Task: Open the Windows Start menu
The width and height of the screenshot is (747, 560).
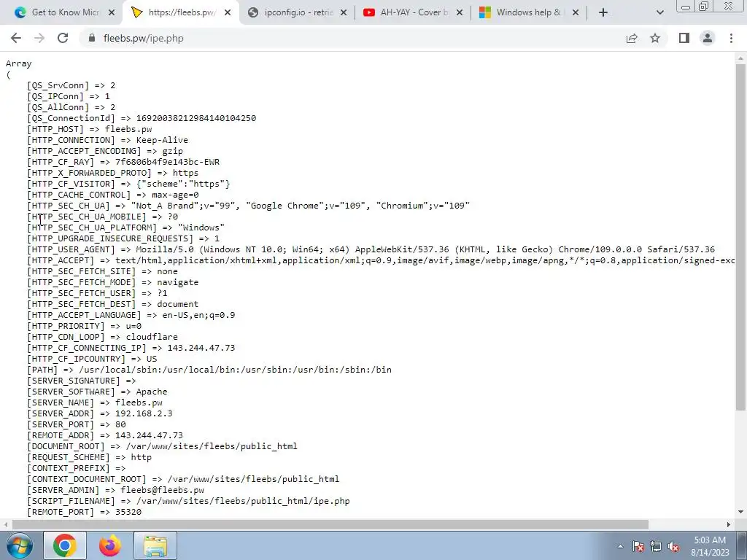Action: pos(19,545)
